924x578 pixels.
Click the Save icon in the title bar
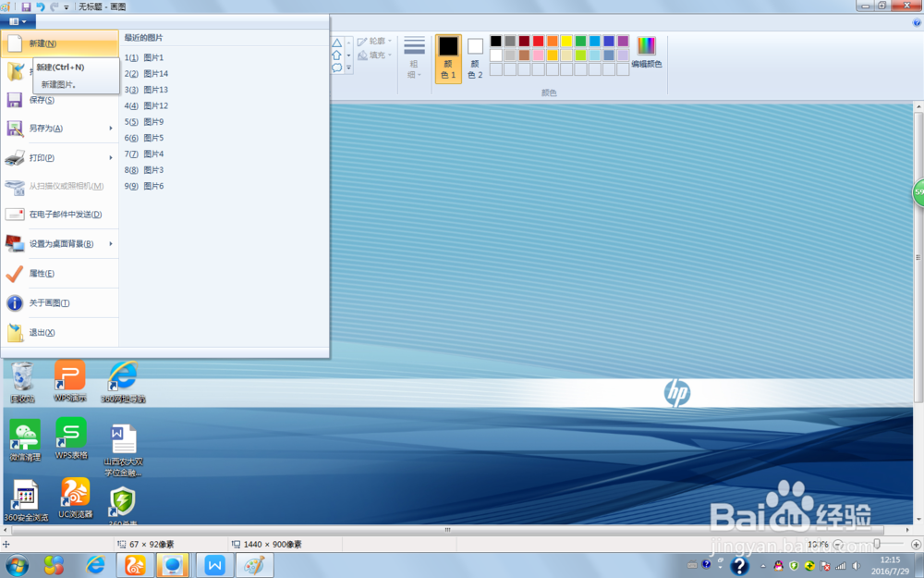pos(26,6)
